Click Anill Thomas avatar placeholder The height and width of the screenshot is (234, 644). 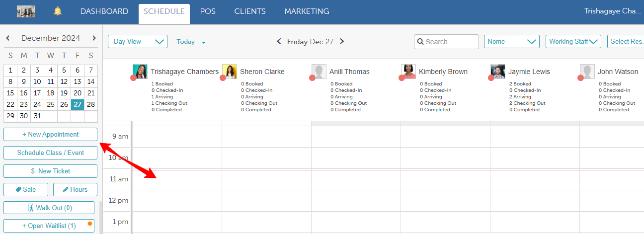pos(319,72)
